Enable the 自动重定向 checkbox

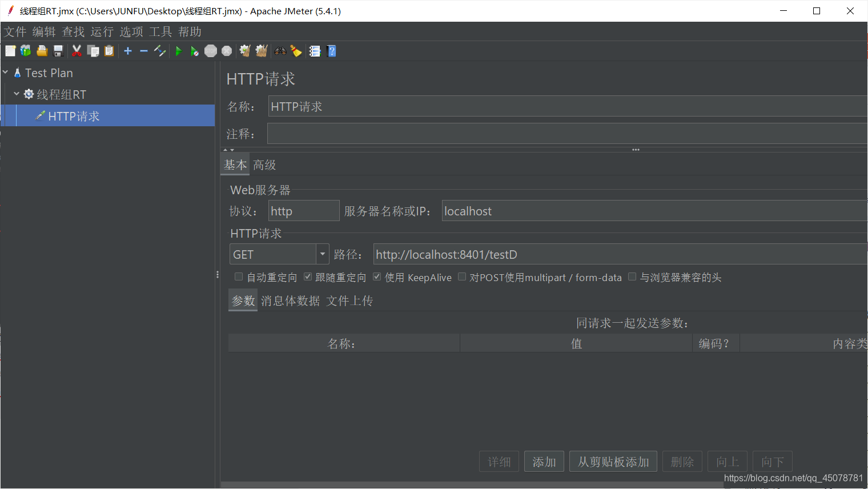tap(239, 276)
